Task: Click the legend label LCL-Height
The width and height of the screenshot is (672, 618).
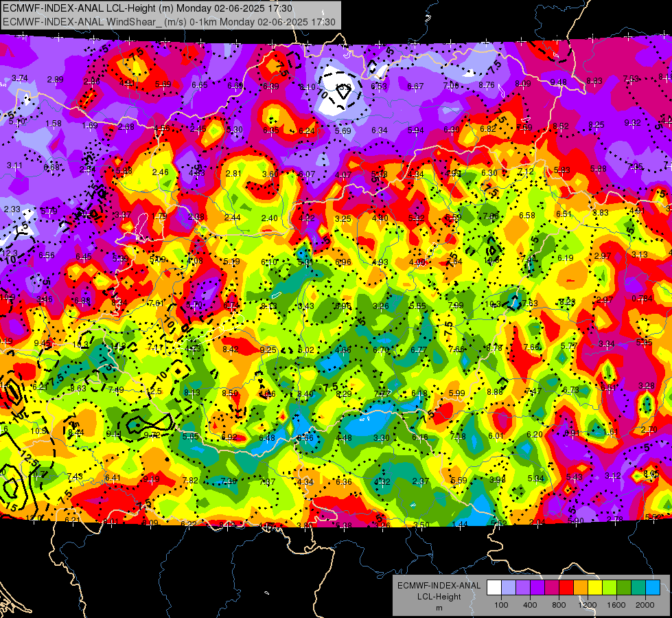Action: pos(439,597)
